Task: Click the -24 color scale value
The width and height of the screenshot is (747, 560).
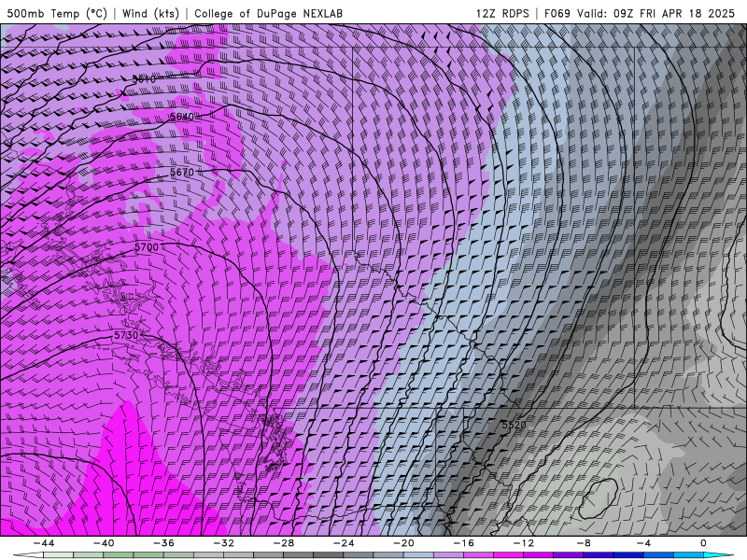Action: coord(344,543)
